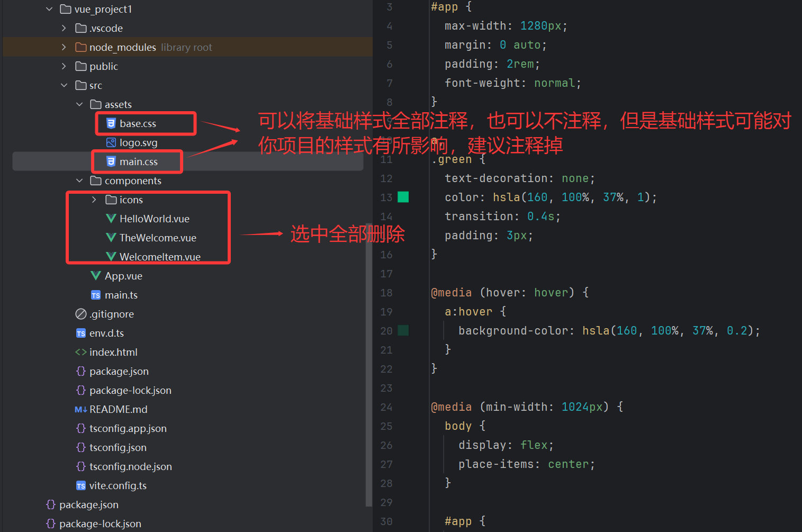Collapse the src folder chevron
Screen dimensions: 802x532
[x=64, y=85]
